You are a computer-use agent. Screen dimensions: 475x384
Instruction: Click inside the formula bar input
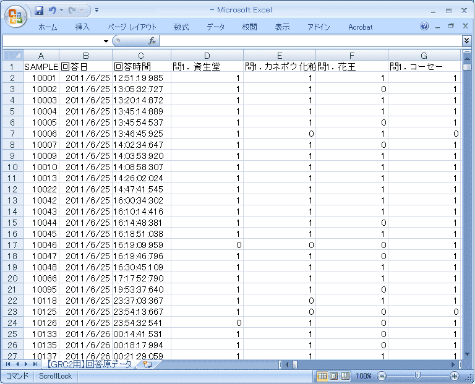pyautogui.click(x=311, y=41)
